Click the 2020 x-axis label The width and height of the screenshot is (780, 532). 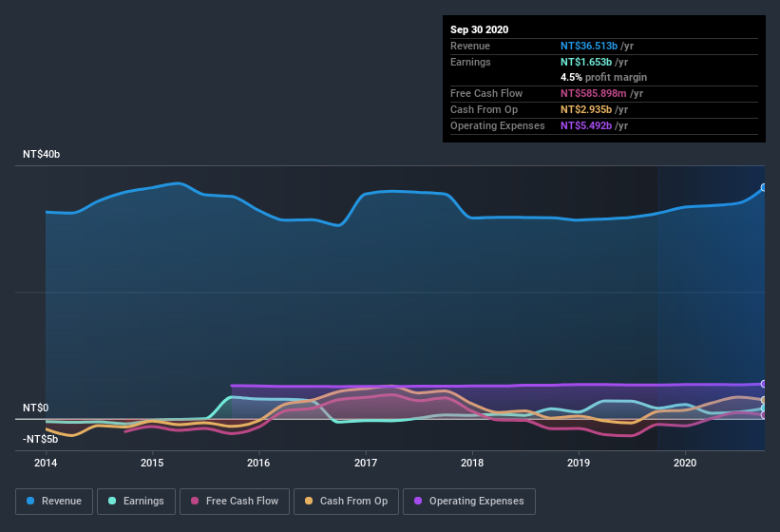[x=684, y=463]
